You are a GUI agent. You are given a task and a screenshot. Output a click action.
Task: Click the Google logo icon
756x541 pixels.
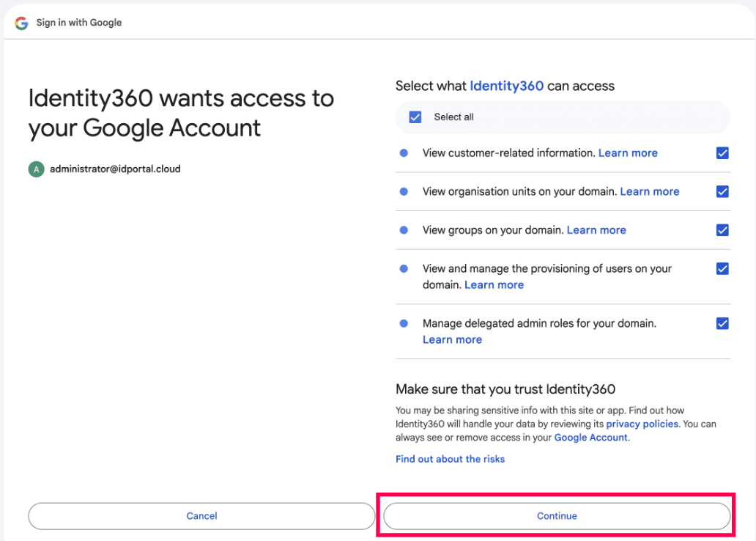[x=21, y=23]
